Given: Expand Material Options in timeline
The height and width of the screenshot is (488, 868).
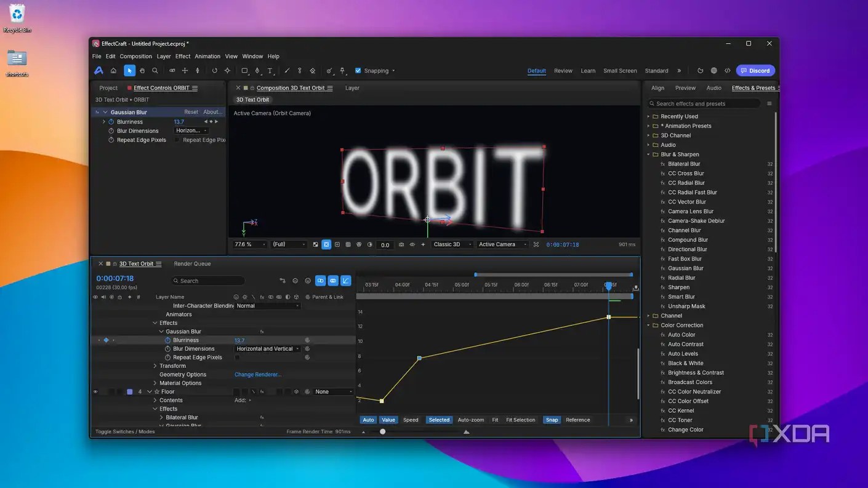Looking at the screenshot, I should (x=155, y=383).
